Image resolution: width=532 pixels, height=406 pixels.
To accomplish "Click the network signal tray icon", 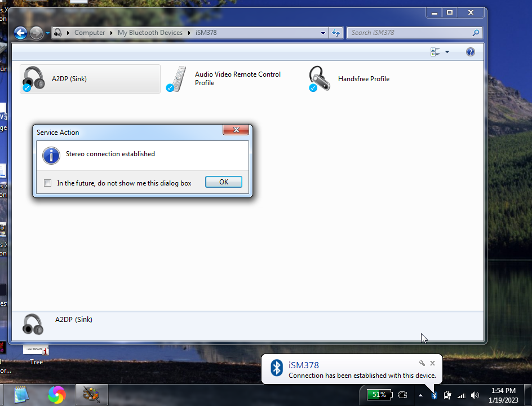I will pyautogui.click(x=461, y=395).
